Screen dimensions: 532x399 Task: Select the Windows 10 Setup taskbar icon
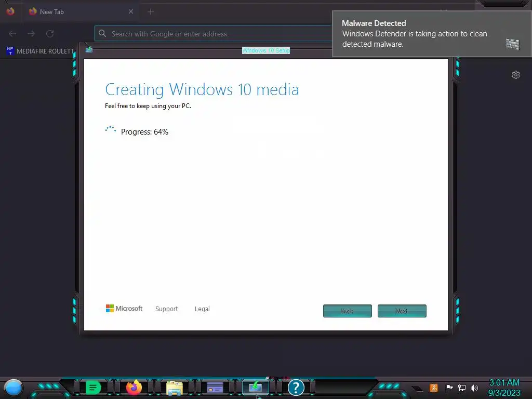[x=256, y=387]
